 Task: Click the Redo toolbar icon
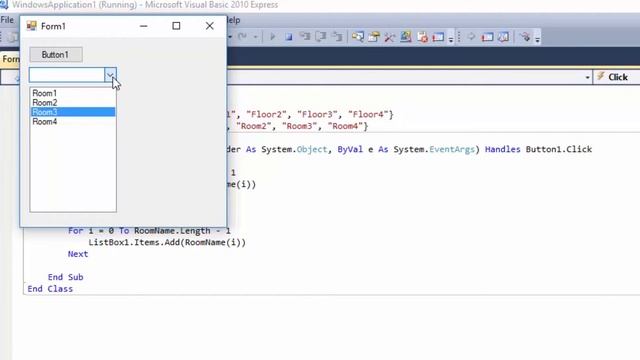242,37
